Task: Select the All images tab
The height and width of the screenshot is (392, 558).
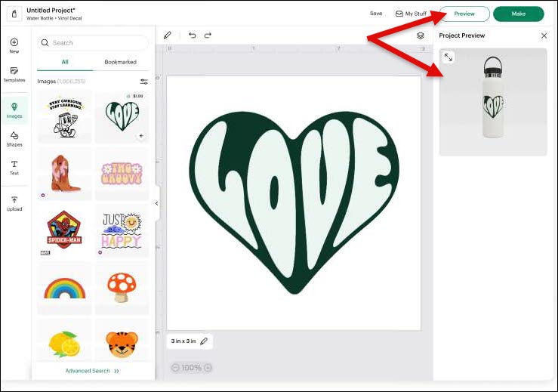Action: [65, 62]
